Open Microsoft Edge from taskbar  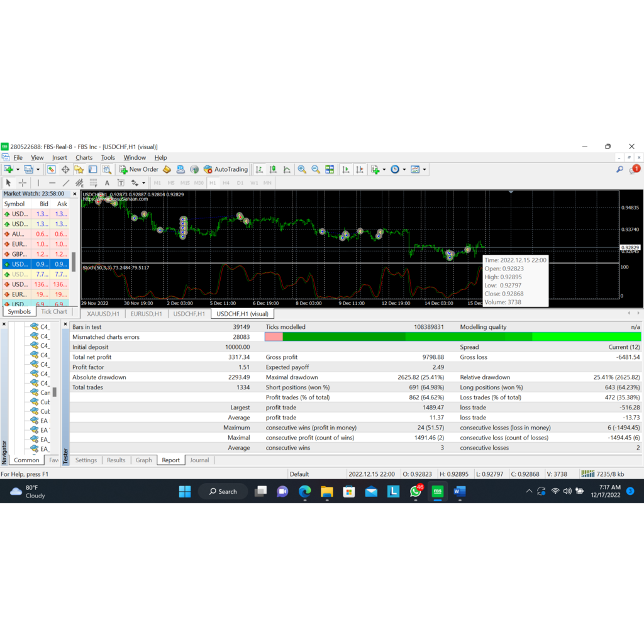point(305,491)
